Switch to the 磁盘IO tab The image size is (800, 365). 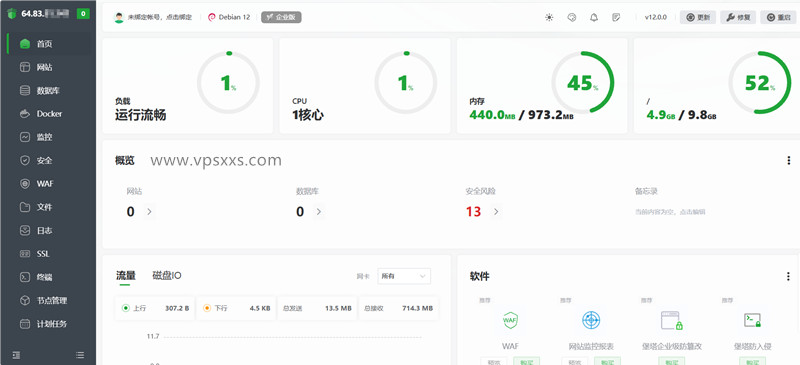(167, 276)
